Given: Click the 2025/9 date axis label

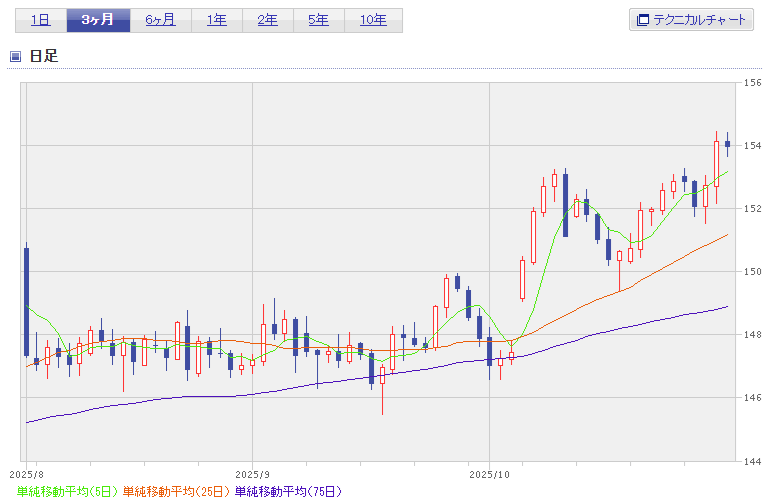Looking at the screenshot, I should (x=253, y=473).
